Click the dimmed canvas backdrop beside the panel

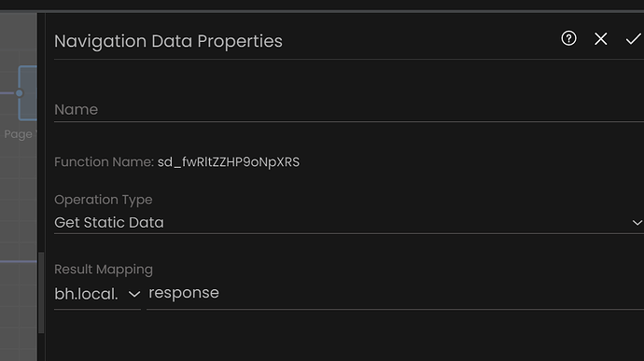click(x=19, y=197)
